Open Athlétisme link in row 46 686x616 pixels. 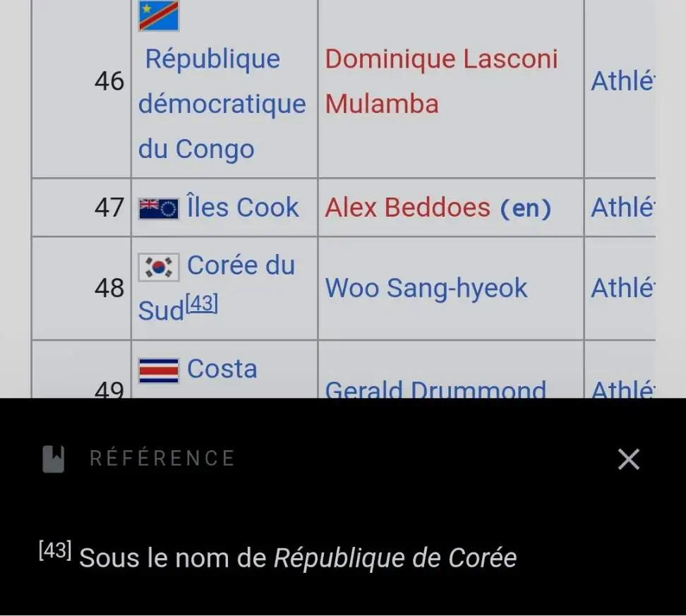tap(622, 81)
